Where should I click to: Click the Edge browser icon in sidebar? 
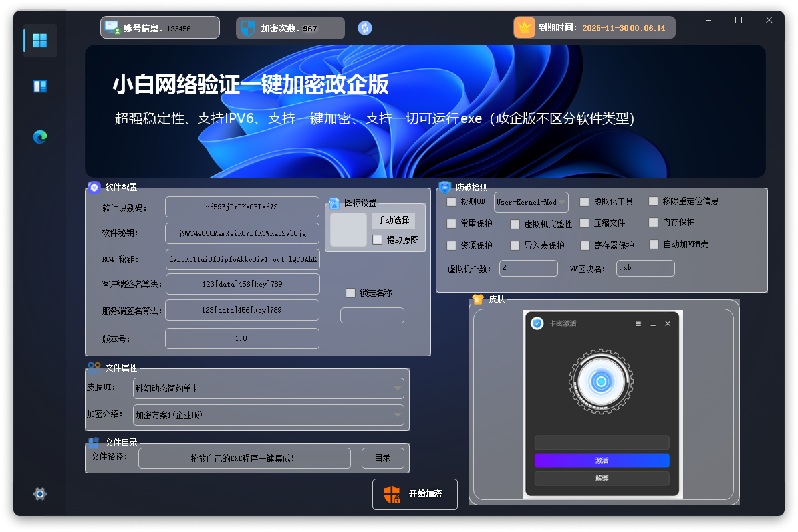39,136
